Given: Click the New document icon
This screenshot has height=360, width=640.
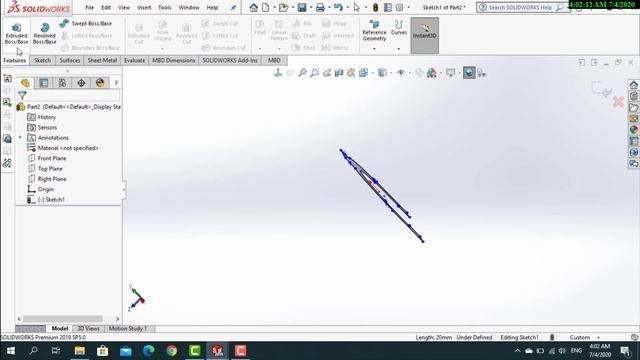Looking at the screenshot, I should [x=266, y=7].
